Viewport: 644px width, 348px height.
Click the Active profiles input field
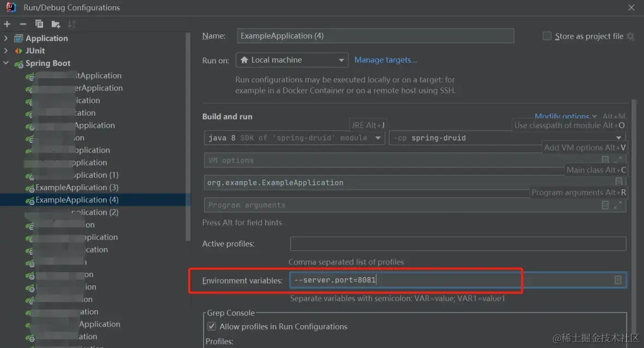pos(458,243)
